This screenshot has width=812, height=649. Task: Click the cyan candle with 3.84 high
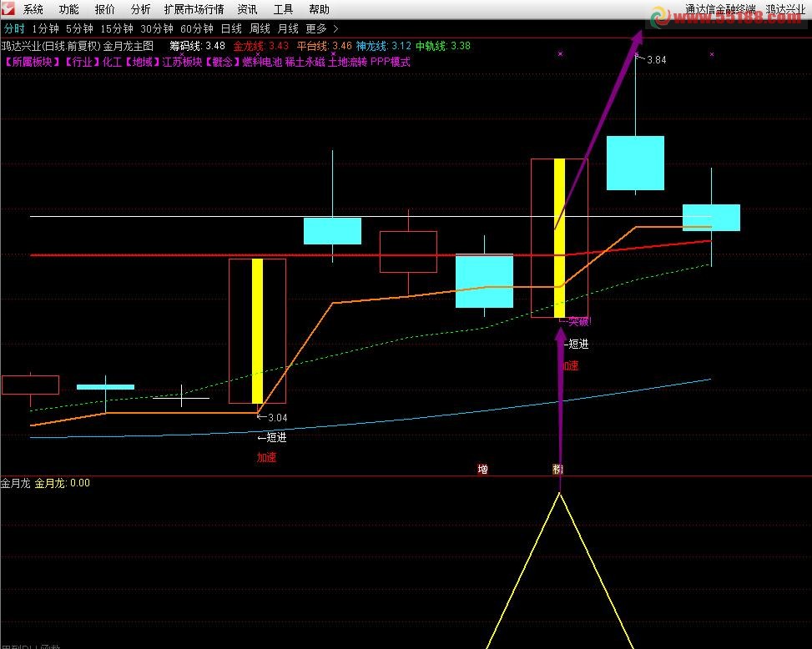(635, 163)
